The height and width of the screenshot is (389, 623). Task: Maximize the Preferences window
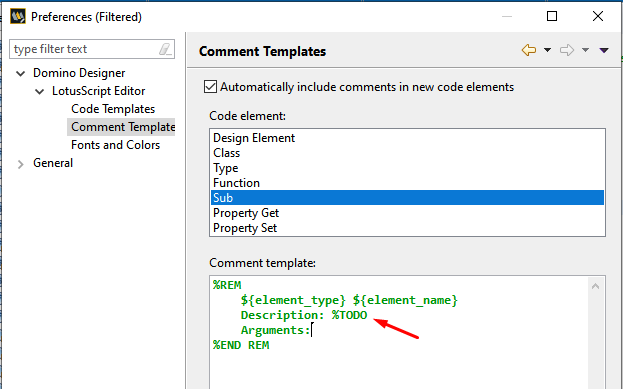coord(552,16)
